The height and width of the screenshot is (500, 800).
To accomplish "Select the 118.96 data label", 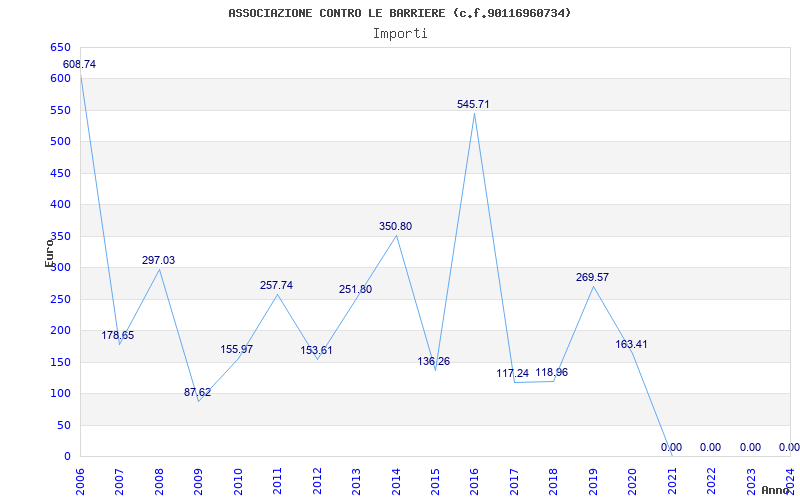I will tap(552, 372).
